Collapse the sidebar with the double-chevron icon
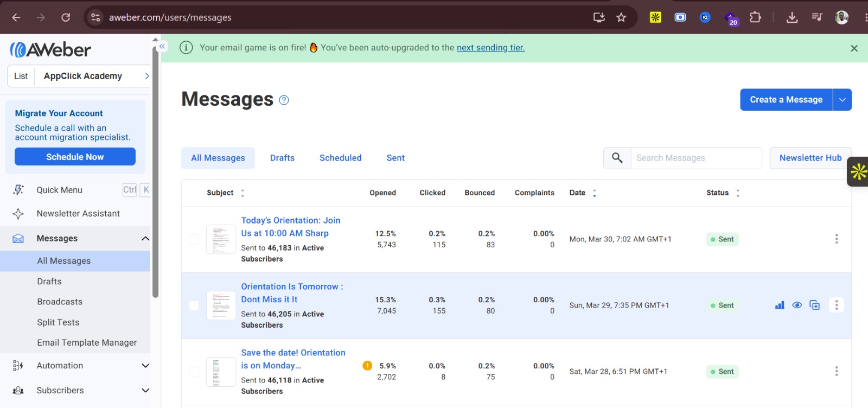This screenshot has width=868, height=408. click(x=162, y=47)
